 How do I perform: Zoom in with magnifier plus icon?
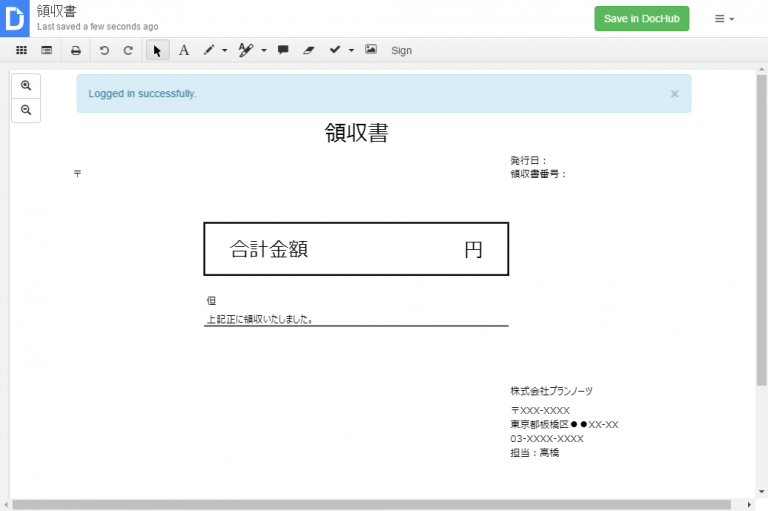click(x=26, y=86)
